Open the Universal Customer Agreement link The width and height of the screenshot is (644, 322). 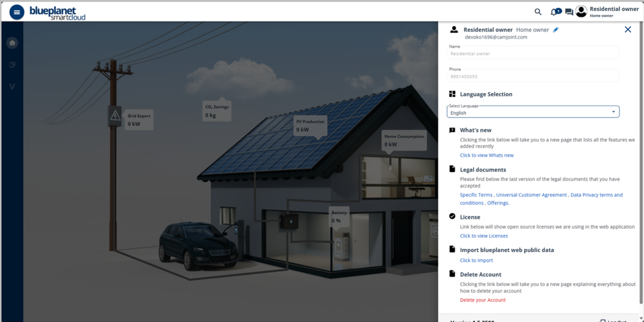click(531, 195)
